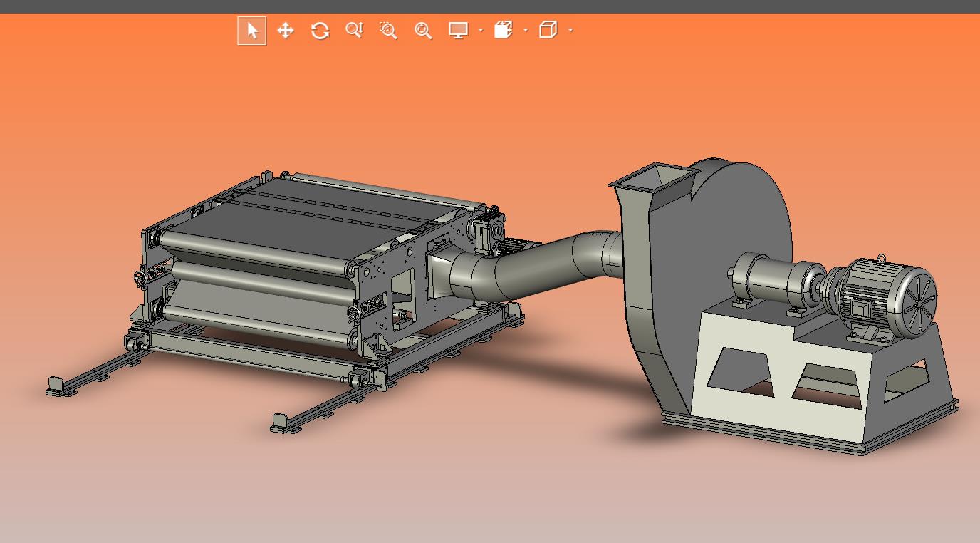Choose the zoom area selection tool
The image size is (980, 543).
pos(388,30)
